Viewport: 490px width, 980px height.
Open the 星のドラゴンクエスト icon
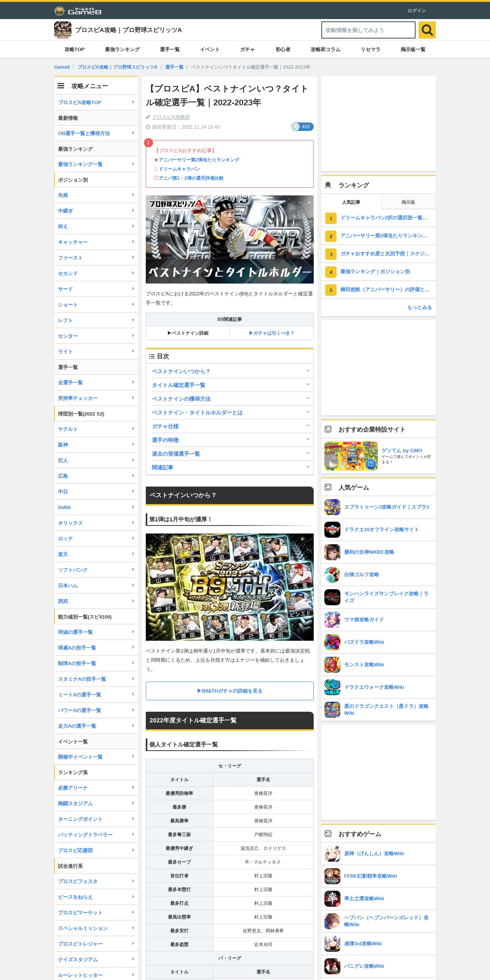332,710
